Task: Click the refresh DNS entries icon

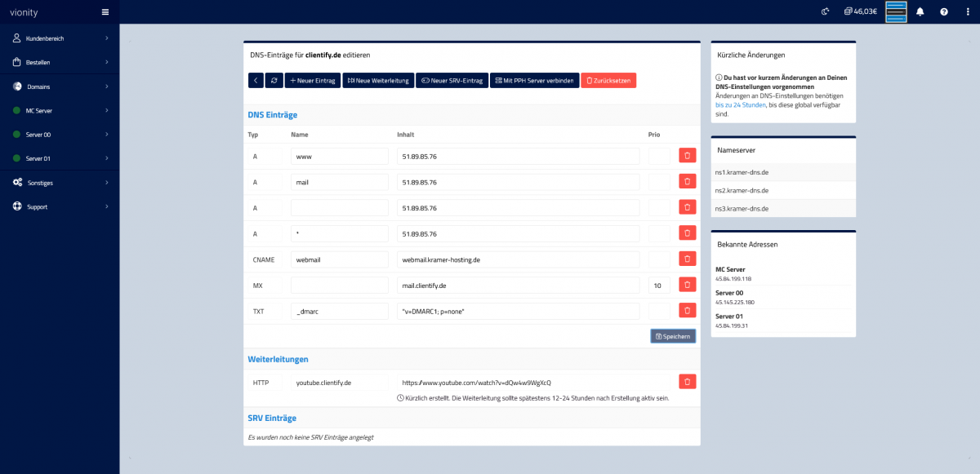Action: click(x=274, y=81)
